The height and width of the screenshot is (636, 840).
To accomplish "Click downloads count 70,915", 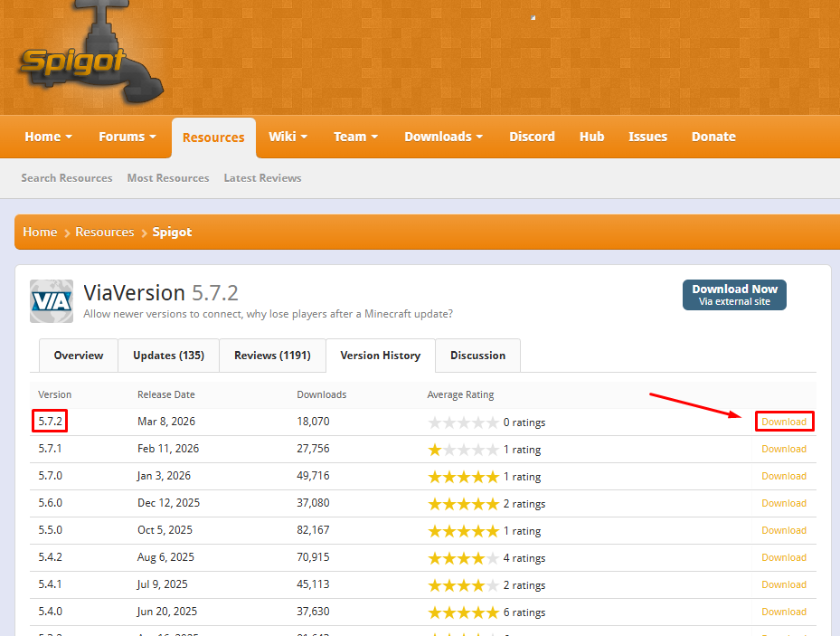I will pyautogui.click(x=314, y=557).
